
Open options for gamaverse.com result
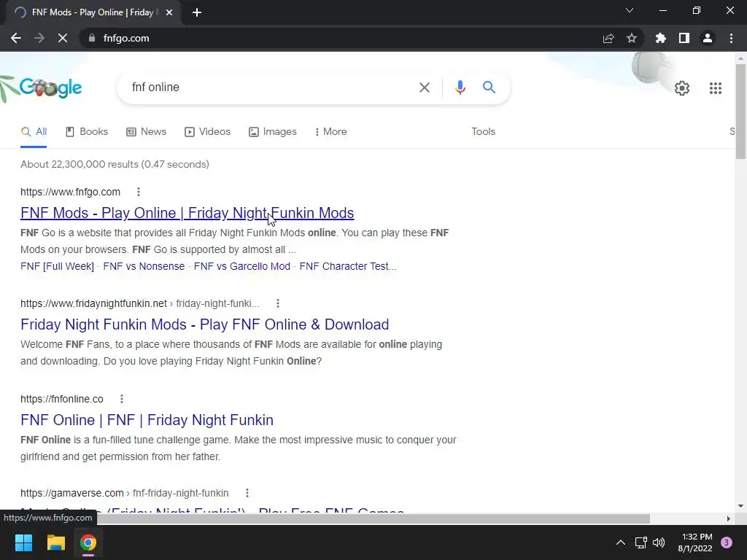(x=247, y=493)
